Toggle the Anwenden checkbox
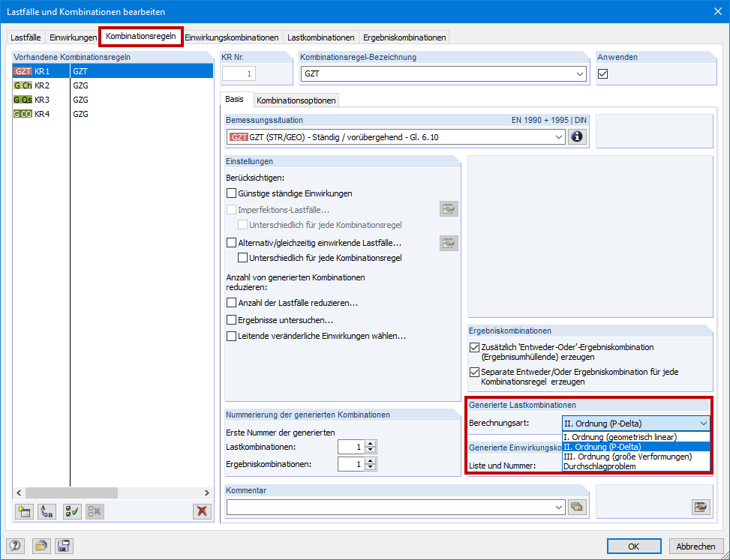The height and width of the screenshot is (560, 730). 603,74
